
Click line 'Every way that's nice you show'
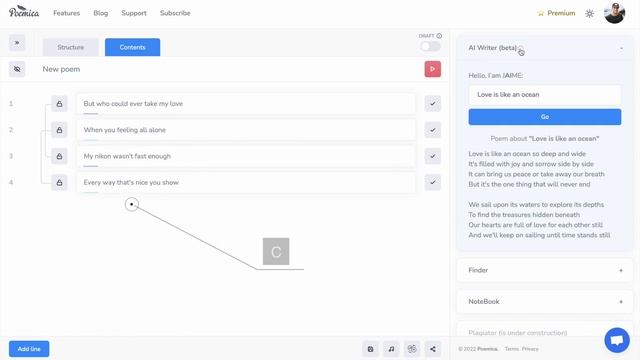[246, 182]
